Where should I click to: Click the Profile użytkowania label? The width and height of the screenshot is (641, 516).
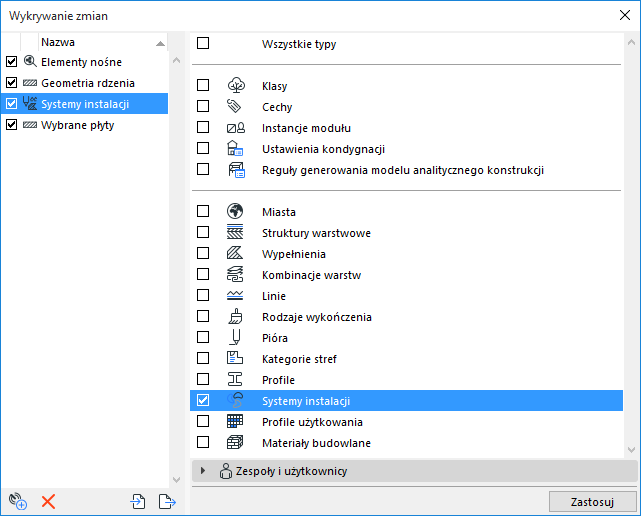point(312,422)
